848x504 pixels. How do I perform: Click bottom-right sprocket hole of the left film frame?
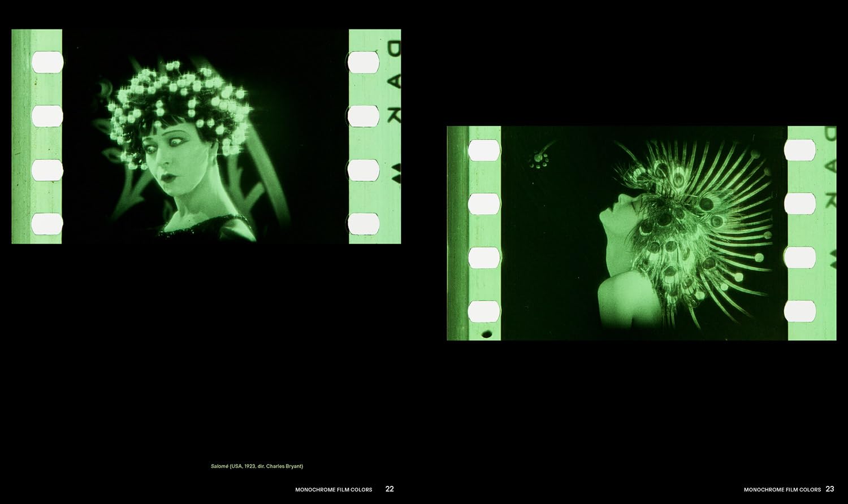tap(363, 224)
